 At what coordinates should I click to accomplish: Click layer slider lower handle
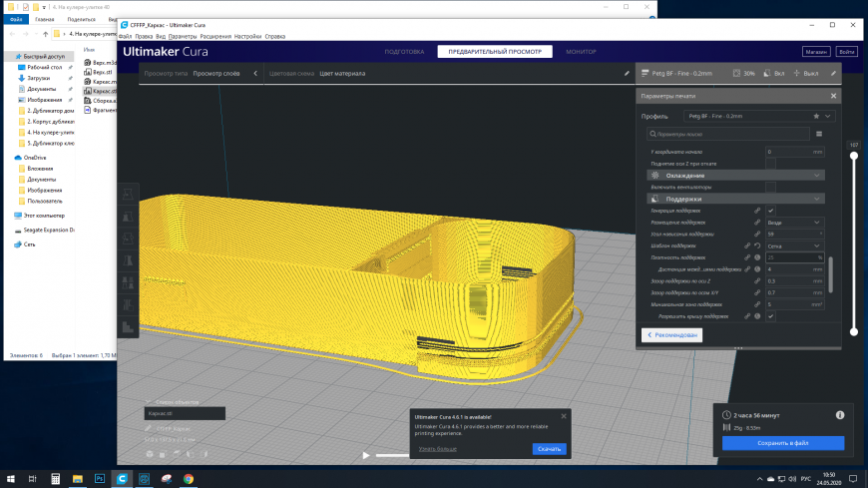(x=854, y=331)
